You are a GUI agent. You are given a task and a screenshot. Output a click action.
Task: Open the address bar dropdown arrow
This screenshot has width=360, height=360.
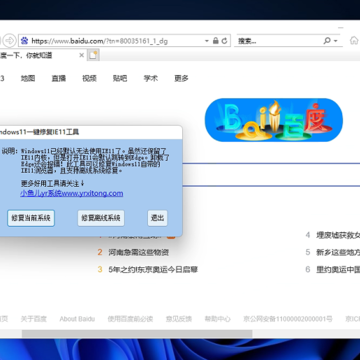(x=207, y=41)
